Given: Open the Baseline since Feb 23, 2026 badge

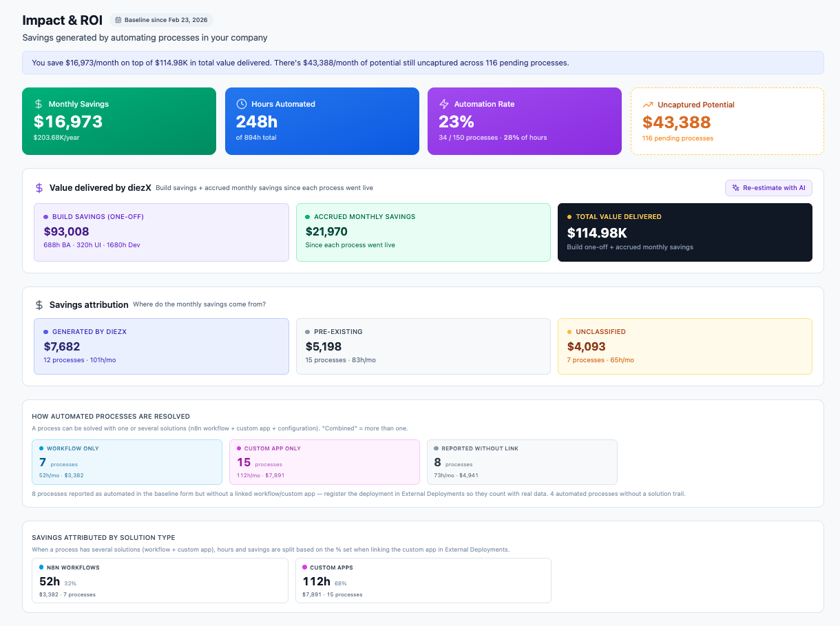Looking at the screenshot, I should 161,20.
